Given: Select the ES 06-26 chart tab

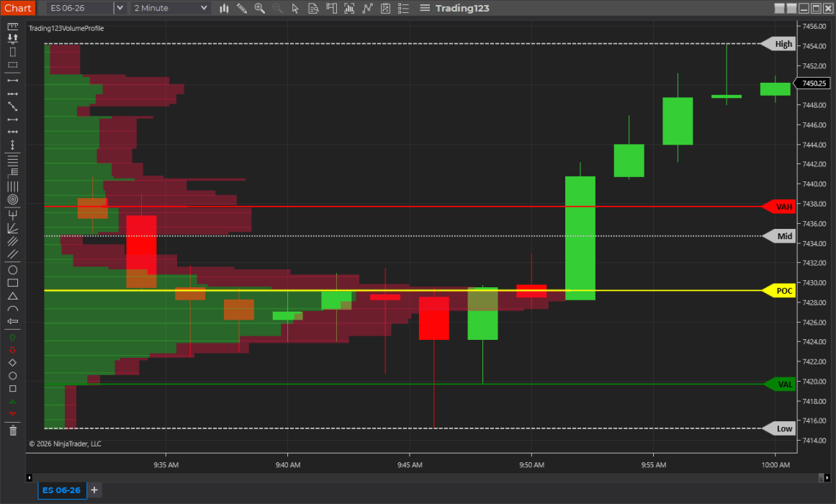Looking at the screenshot, I should click(x=61, y=490).
